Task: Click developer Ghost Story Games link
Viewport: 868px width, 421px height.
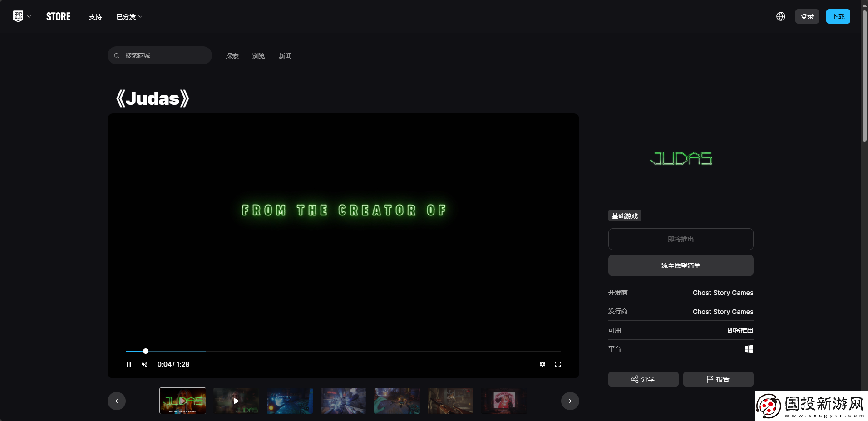Action: click(723, 293)
